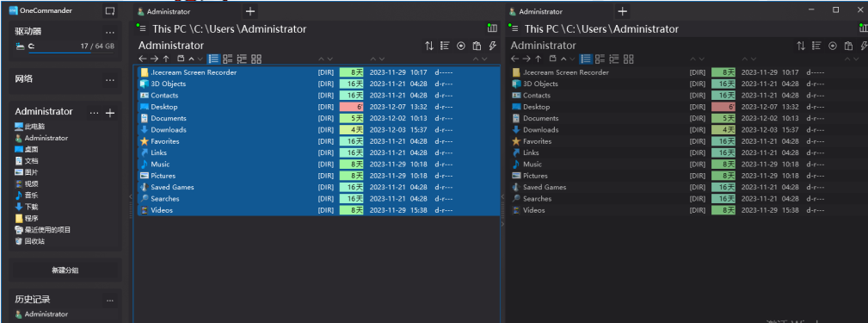868x323 pixels.
Task: Switch left pane to tiles view
Action: click(227, 59)
